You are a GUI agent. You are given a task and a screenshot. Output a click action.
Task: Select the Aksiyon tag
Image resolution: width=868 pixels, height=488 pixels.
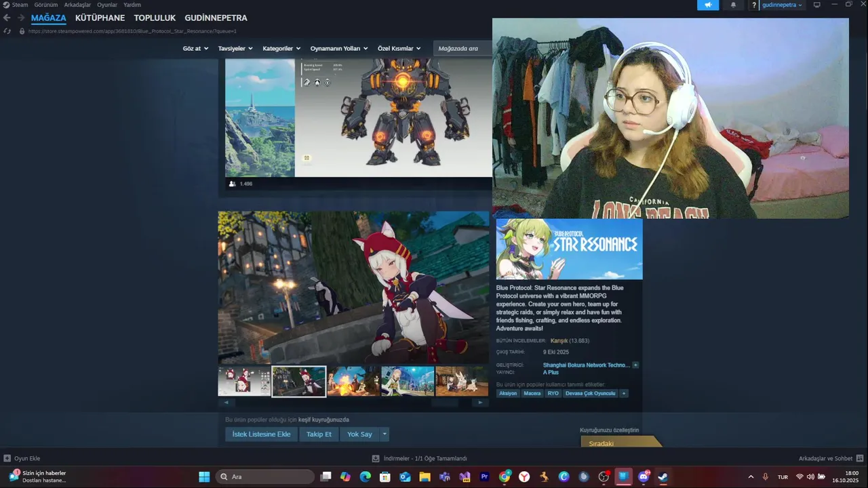[x=508, y=393]
